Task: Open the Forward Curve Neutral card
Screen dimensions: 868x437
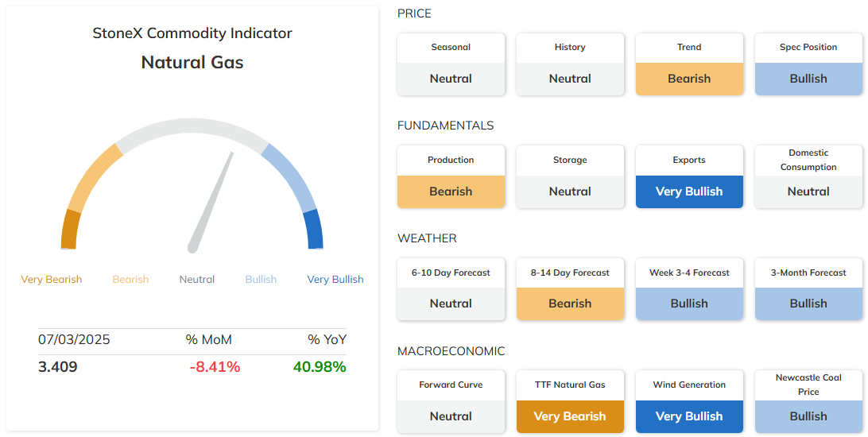Action: [x=451, y=401]
